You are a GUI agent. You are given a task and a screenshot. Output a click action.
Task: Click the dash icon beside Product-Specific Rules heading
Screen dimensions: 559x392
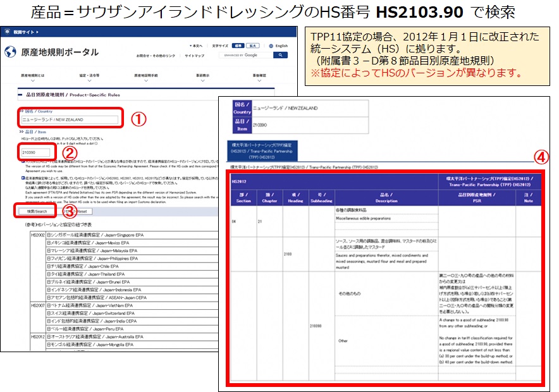click(x=20, y=94)
